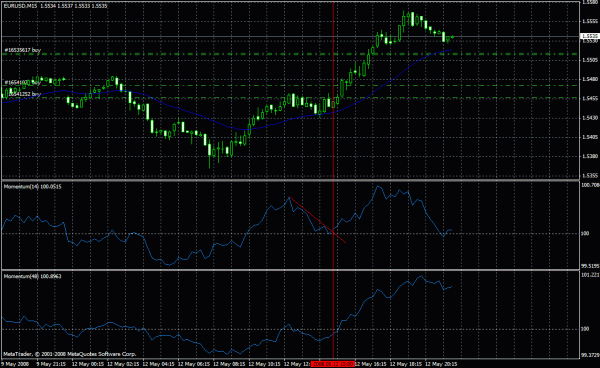Select the red trendline on Momentum(14)
600x368 pixels.
click(x=317, y=220)
